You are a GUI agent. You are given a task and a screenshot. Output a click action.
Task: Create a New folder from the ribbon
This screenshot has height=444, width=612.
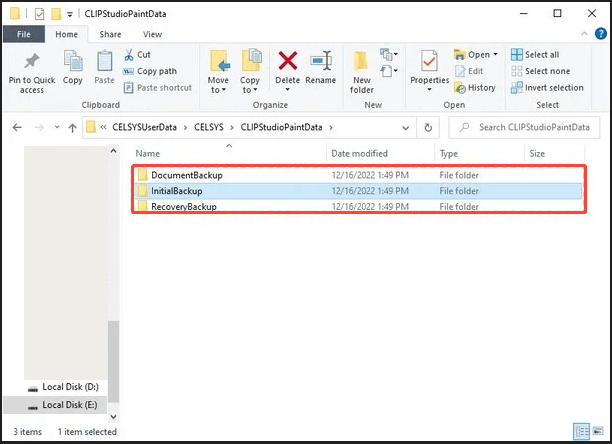coord(362,64)
